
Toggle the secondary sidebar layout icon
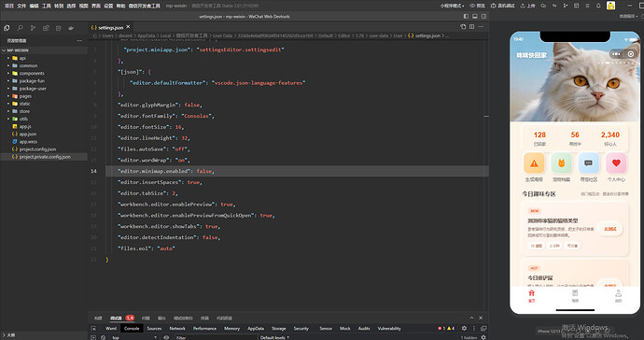click(483, 17)
